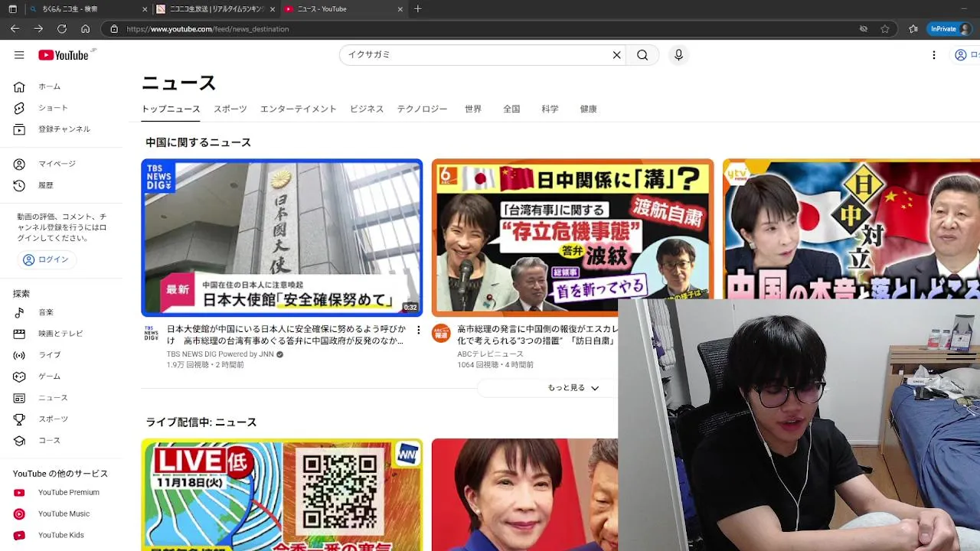Viewport: 980px width, 551px height.
Task: Select the ビジネス tab
Action: pos(367,109)
